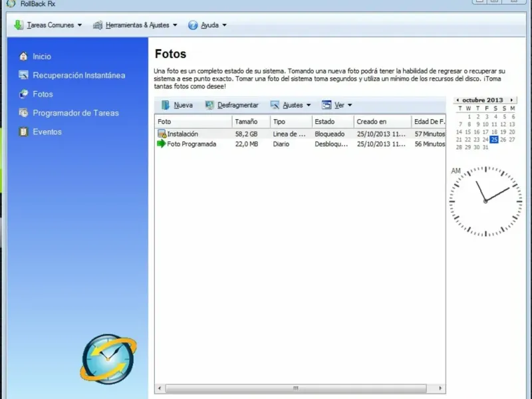Viewport: 532px width, 399px height.
Task: Create a Nueva snapshot
Action: 178,105
